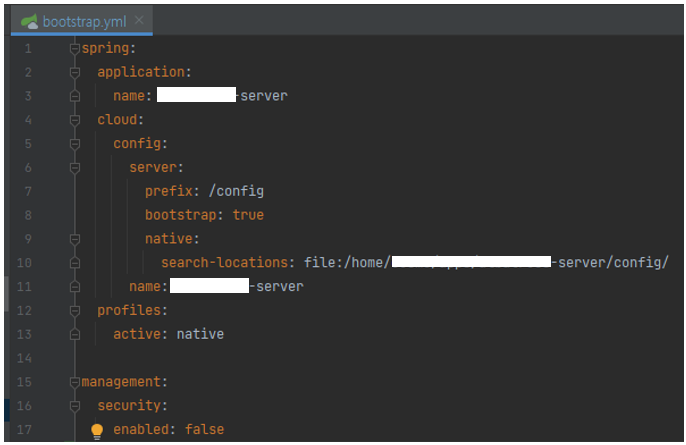Screen dimensions: 686x445
Task: Click the 'cloud:' key
Action: (120, 120)
